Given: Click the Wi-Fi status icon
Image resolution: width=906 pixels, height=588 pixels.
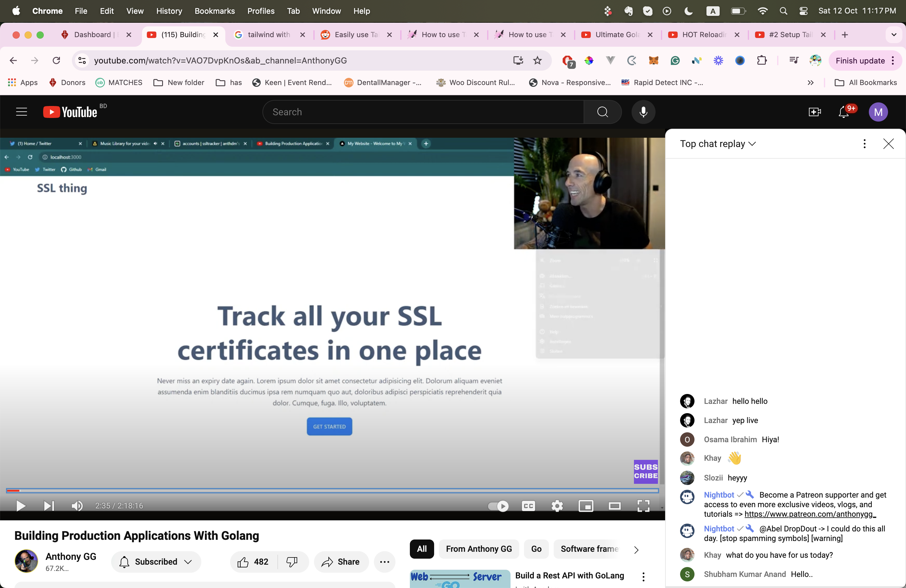Looking at the screenshot, I should click(x=762, y=11).
